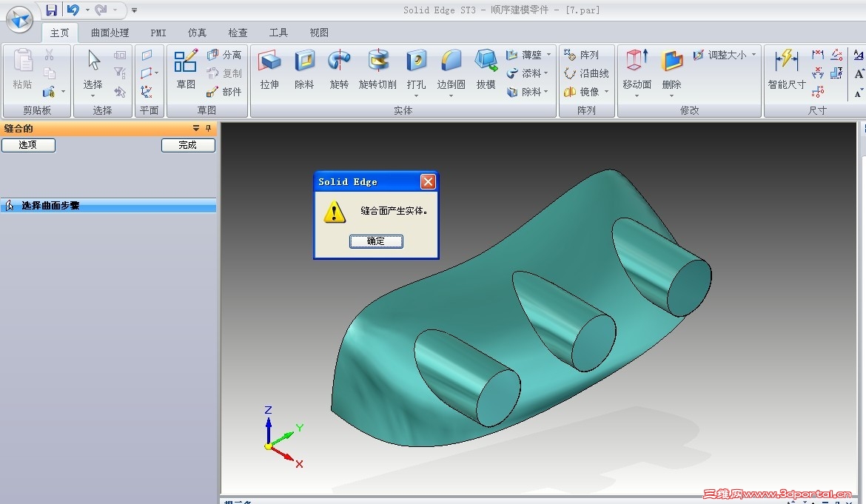Open the 视图 ribbon tab

(x=319, y=33)
